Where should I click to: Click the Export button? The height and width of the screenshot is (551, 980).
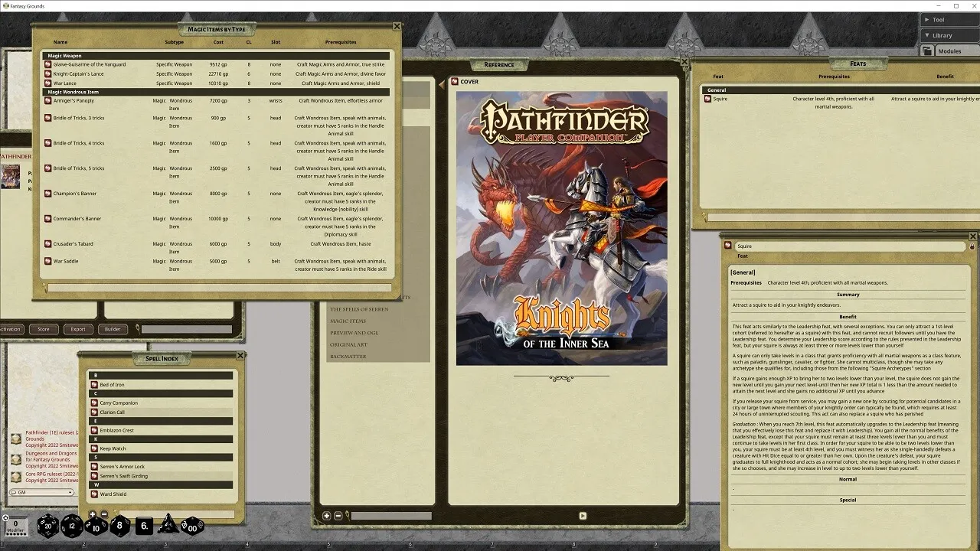tap(78, 329)
